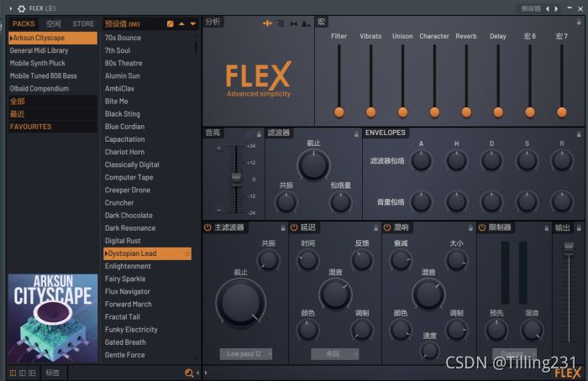Click right arrow next to browser collapse

pyautogui.click(x=206, y=373)
